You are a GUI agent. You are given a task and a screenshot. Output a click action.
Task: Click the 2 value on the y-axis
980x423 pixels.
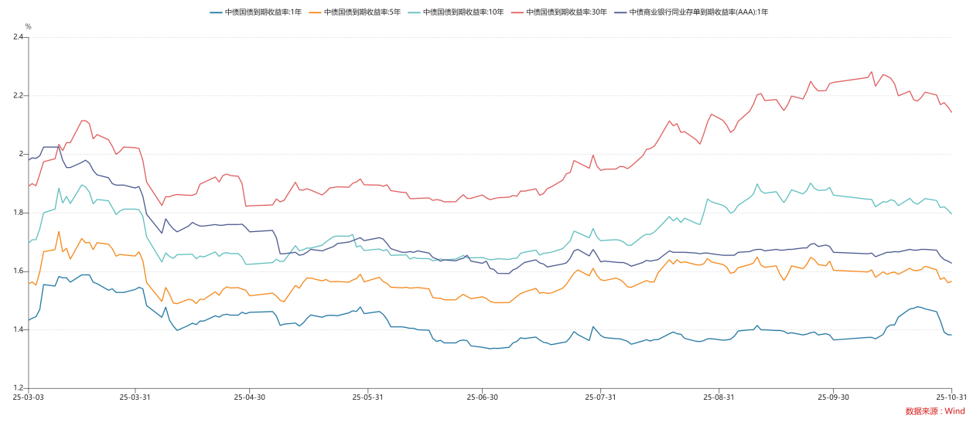(x=22, y=154)
